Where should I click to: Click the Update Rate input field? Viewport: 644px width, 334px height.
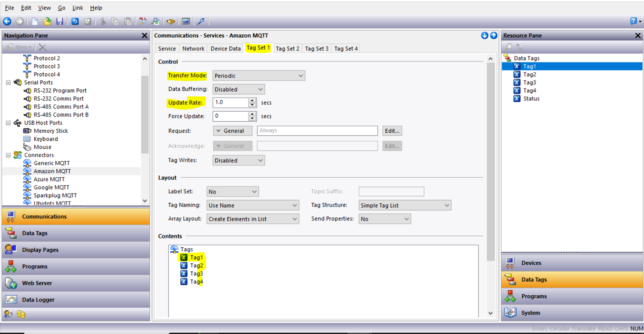click(x=231, y=102)
